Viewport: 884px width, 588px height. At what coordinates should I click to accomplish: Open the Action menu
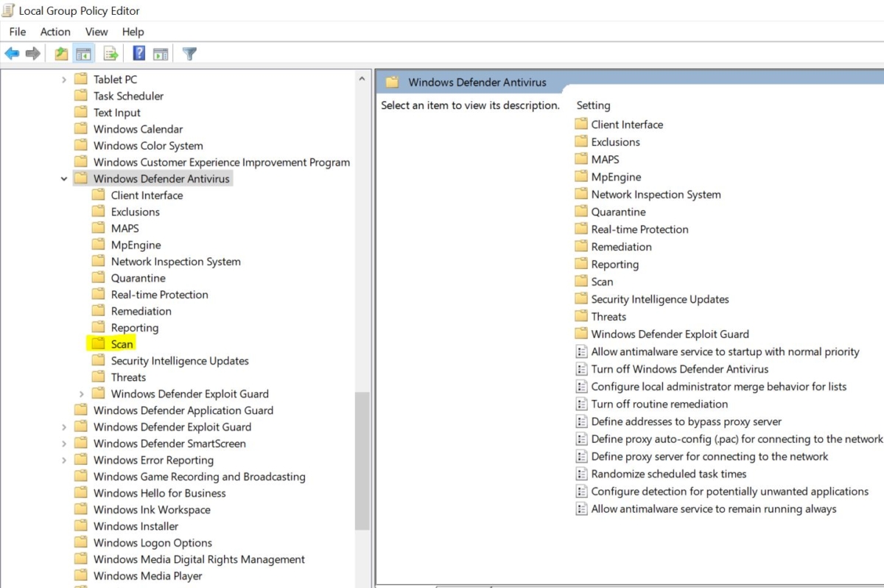[55, 32]
